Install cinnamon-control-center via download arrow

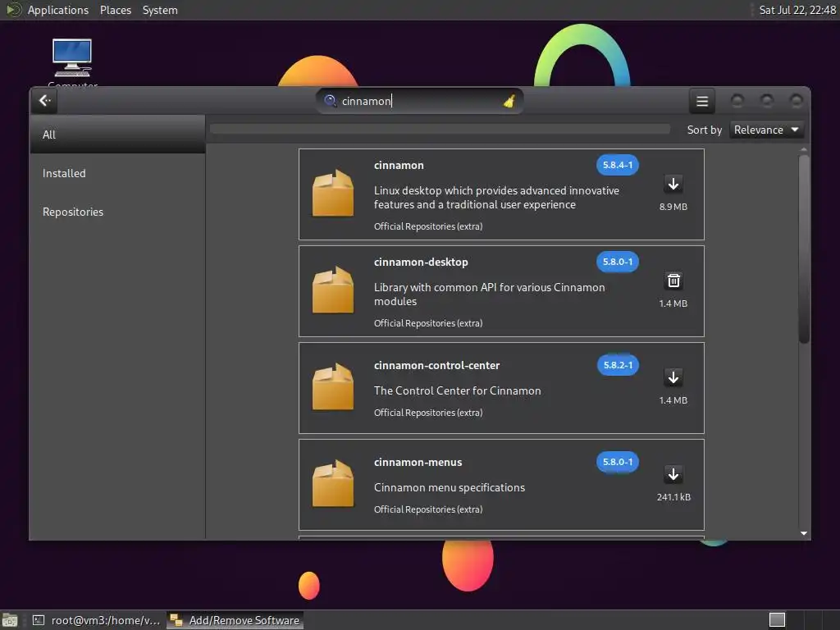pyautogui.click(x=673, y=377)
